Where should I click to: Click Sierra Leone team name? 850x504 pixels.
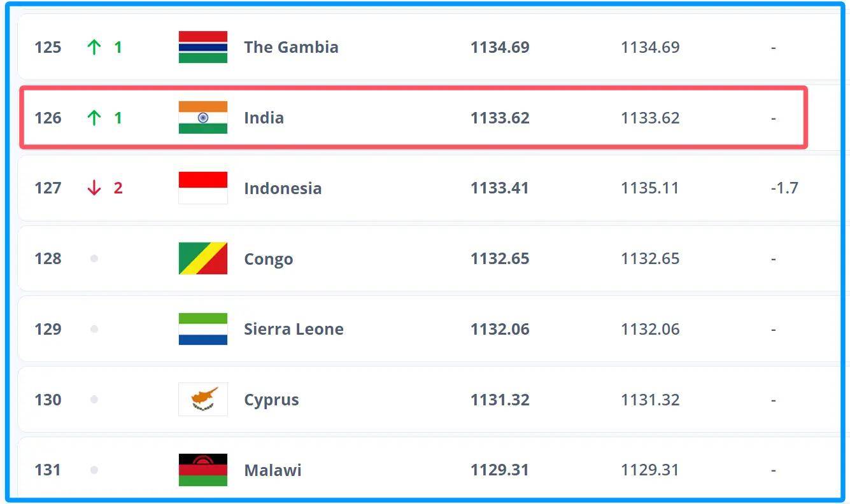294,329
